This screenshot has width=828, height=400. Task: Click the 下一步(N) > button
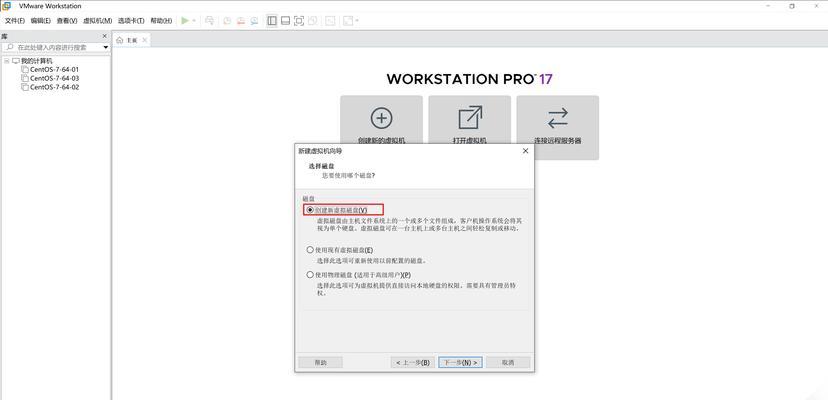tap(460, 362)
